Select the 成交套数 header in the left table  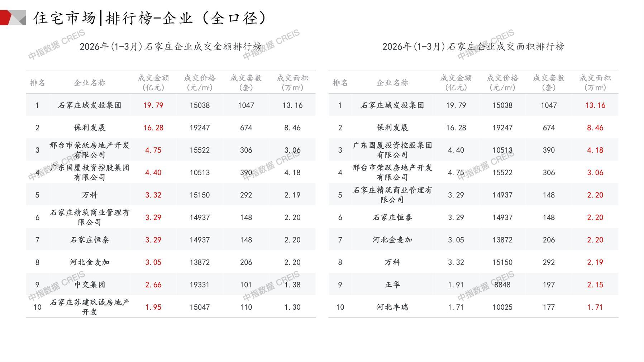tap(246, 83)
